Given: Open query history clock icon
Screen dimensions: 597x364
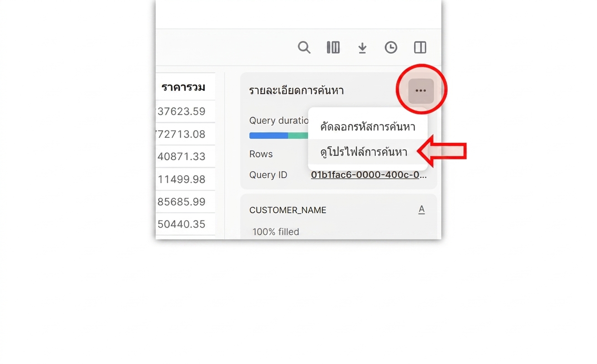Looking at the screenshot, I should point(391,47).
